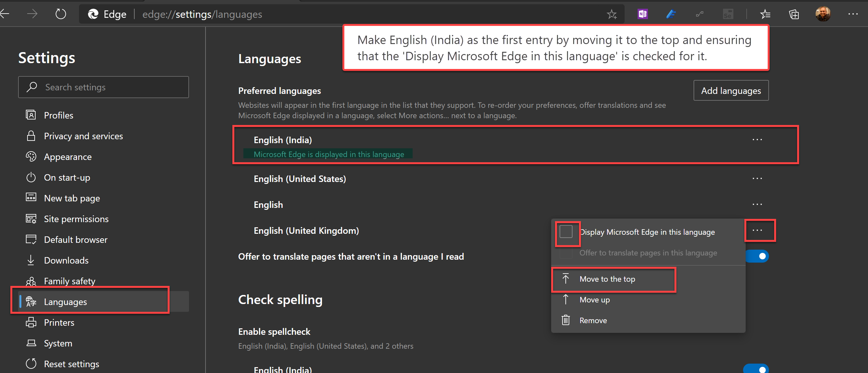Open the Favourites list icon

[765, 14]
